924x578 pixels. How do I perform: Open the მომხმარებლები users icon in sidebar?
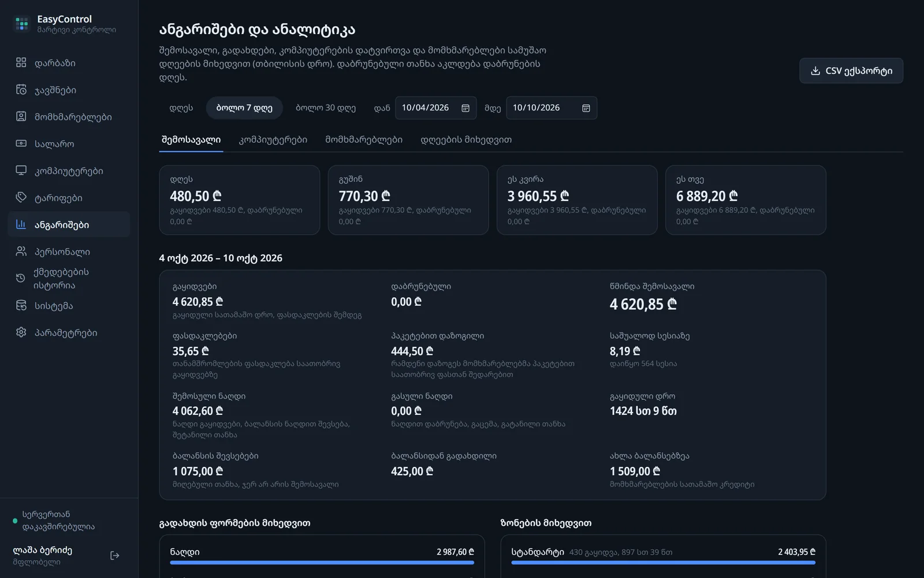[21, 116]
